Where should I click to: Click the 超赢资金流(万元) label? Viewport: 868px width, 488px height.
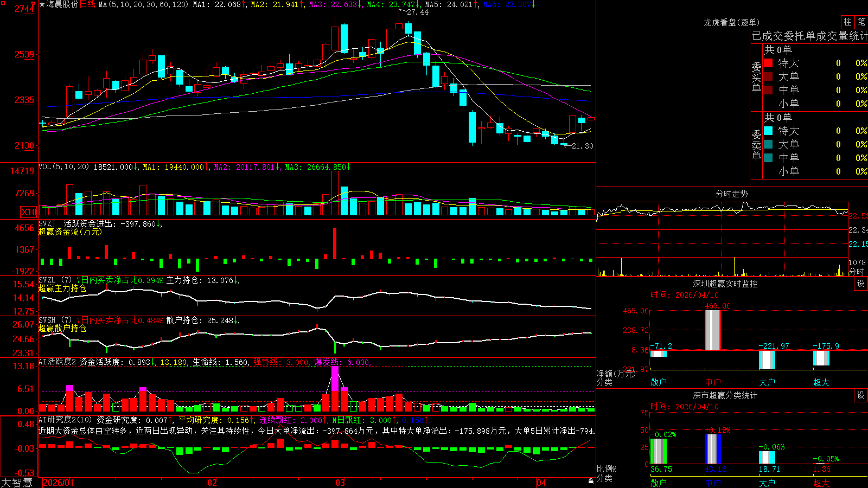70,232
